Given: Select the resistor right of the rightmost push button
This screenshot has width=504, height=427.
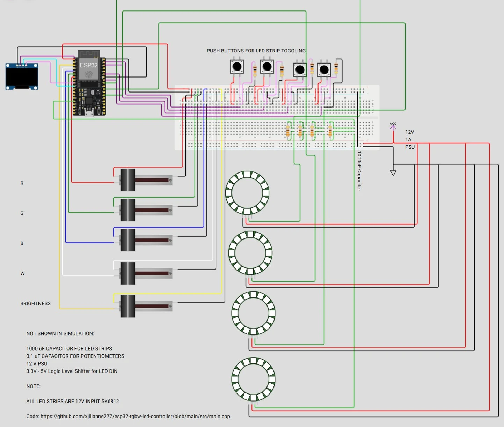Looking at the screenshot, I should click(336, 68).
